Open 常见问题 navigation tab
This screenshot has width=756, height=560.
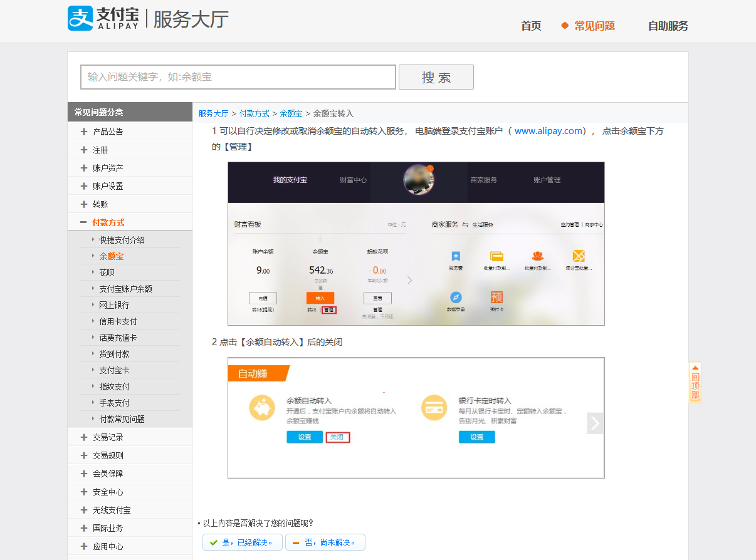coord(594,26)
